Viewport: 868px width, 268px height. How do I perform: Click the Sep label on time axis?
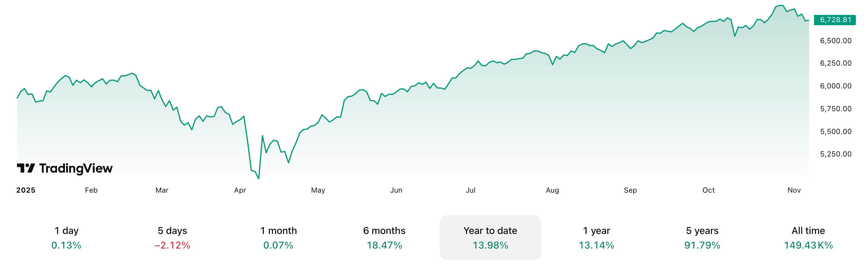pyautogui.click(x=630, y=190)
